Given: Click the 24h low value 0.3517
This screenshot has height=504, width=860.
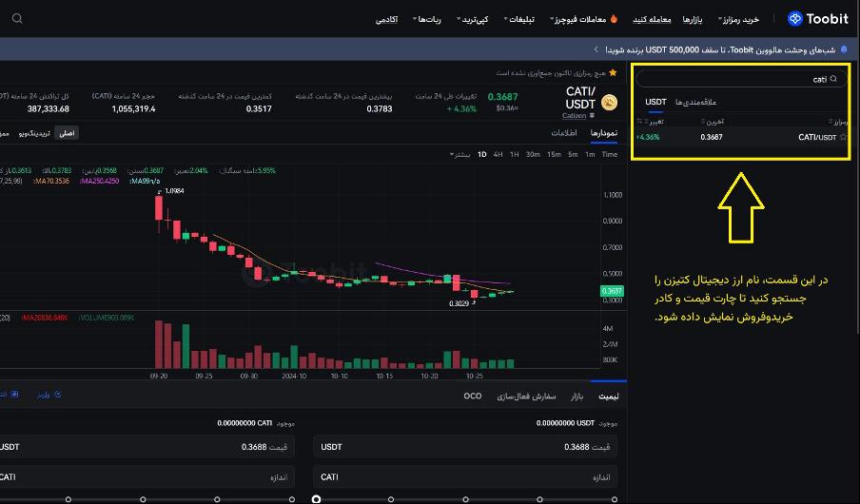Looking at the screenshot, I should click(x=259, y=108).
